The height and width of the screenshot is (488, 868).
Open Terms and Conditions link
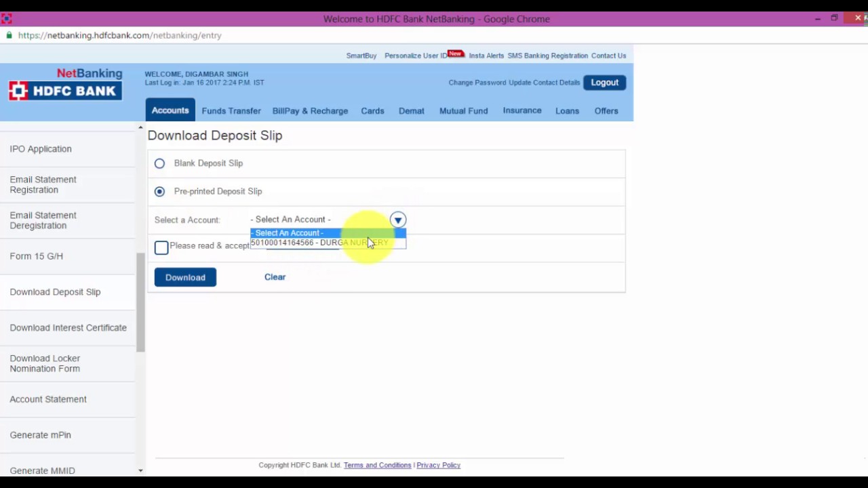(378, 465)
